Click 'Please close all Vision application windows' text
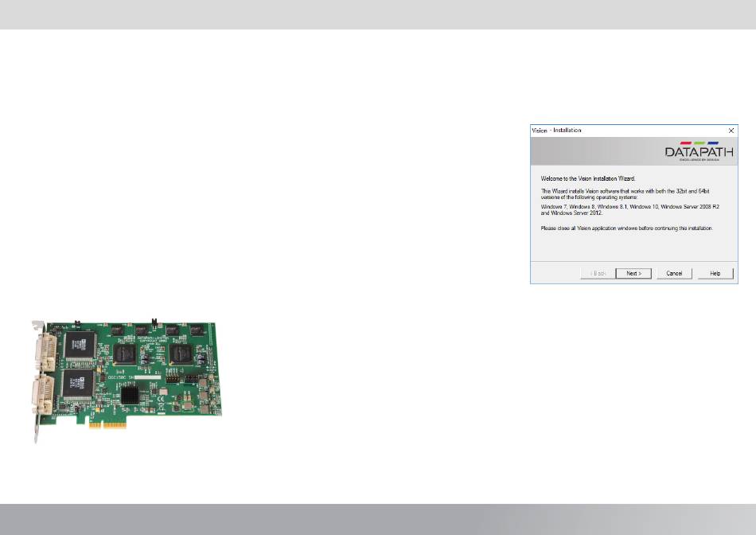Viewport: 756px width, 535px height. click(627, 228)
